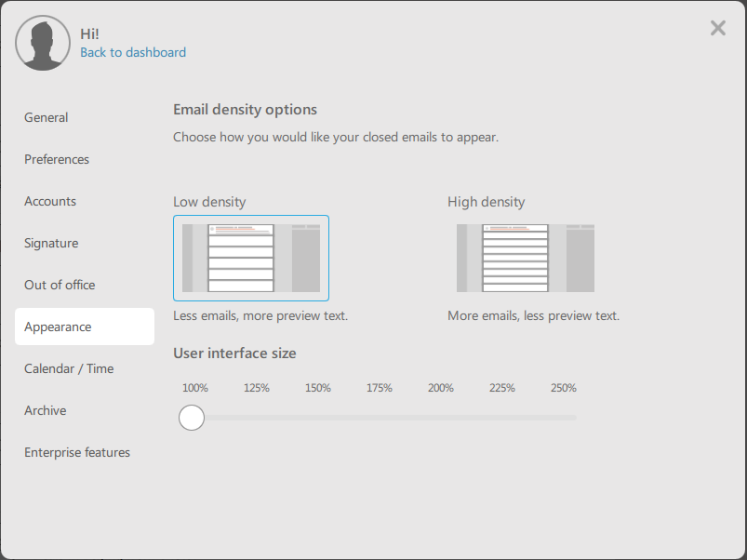Click the 100% size label

point(195,388)
